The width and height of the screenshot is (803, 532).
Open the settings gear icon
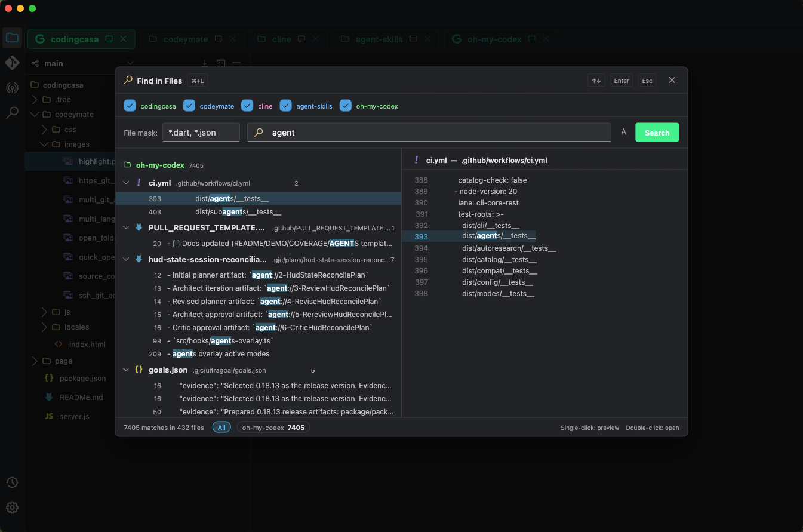point(12,508)
